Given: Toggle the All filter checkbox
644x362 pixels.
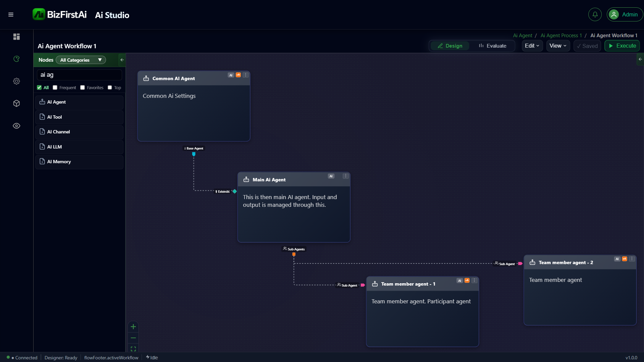Looking at the screenshot, I should tap(39, 87).
